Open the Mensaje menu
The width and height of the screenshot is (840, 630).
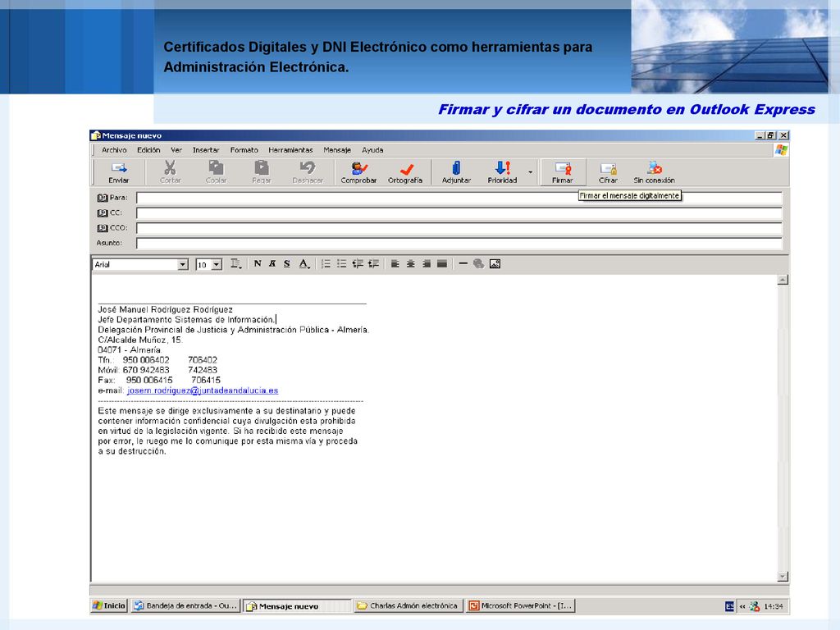tap(337, 150)
